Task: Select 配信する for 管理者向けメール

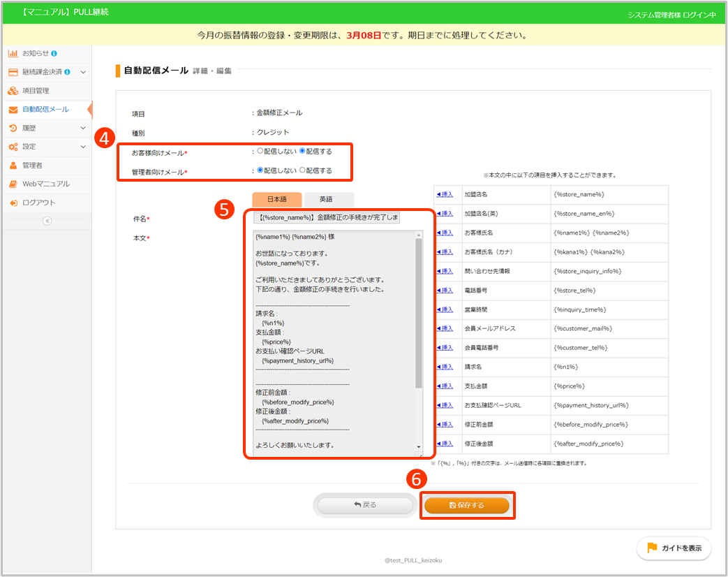Action: click(x=302, y=170)
